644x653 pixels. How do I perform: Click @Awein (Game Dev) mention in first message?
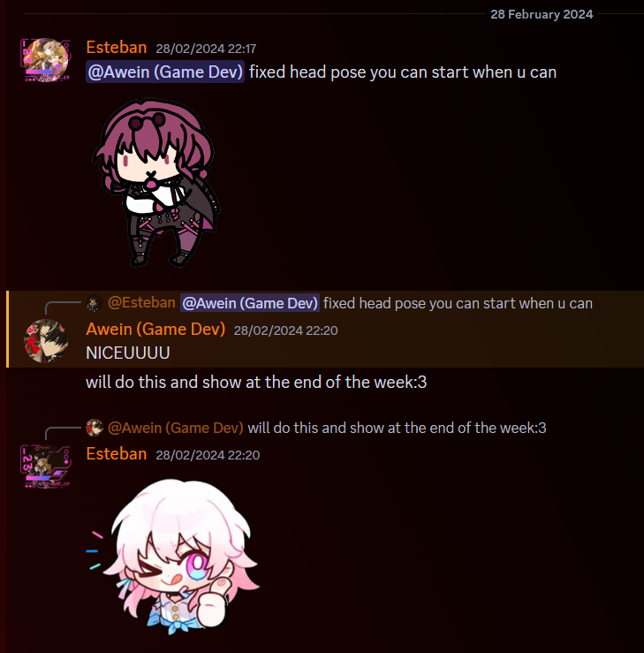click(x=165, y=72)
